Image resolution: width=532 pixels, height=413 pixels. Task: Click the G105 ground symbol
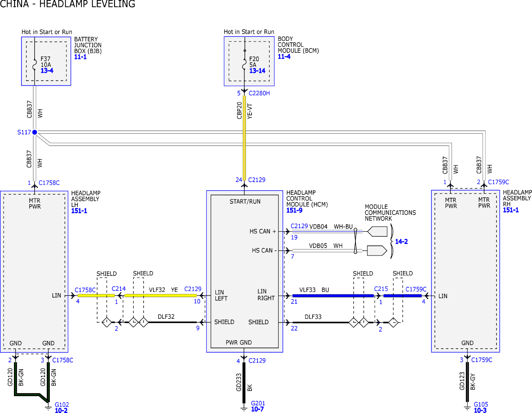(467, 408)
